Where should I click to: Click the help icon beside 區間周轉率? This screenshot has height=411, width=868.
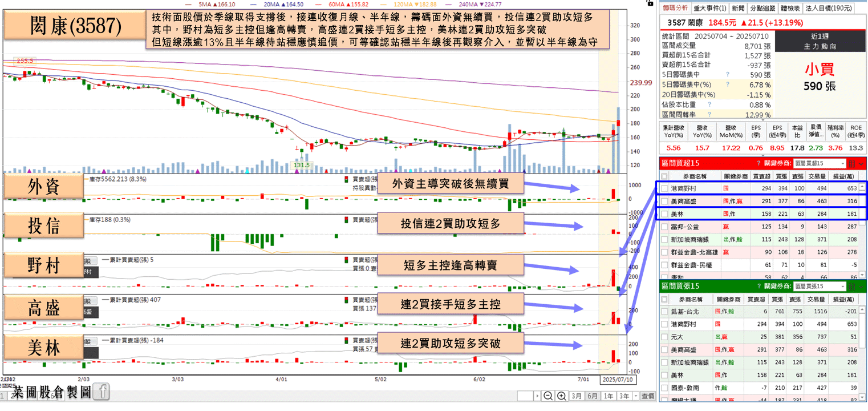709,115
